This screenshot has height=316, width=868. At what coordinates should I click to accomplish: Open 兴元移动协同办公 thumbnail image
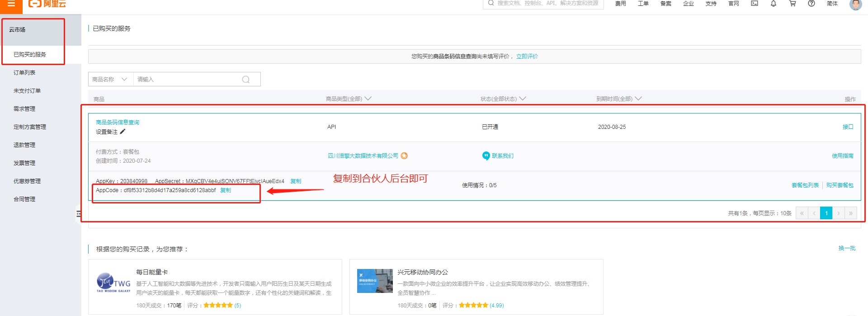point(375,281)
